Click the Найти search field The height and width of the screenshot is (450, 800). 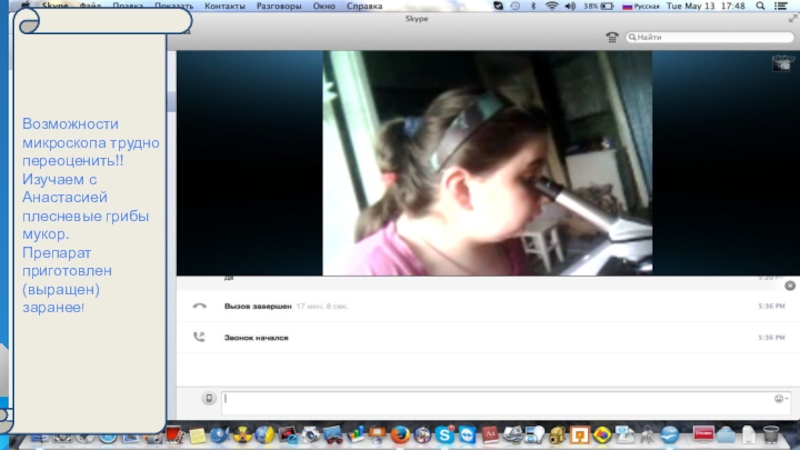coord(710,37)
